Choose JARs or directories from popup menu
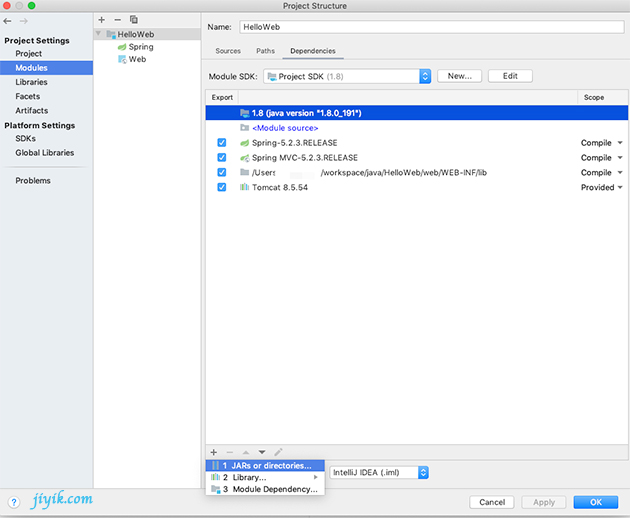The image size is (630, 518). [x=265, y=465]
